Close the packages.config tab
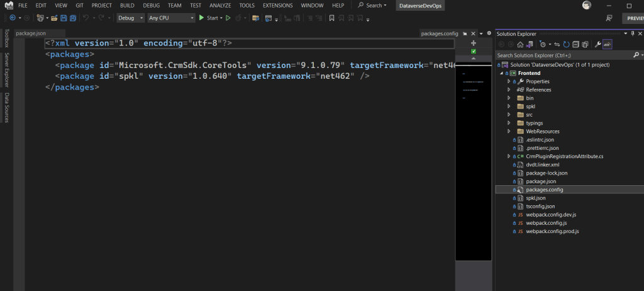644x291 pixels. 473,34
